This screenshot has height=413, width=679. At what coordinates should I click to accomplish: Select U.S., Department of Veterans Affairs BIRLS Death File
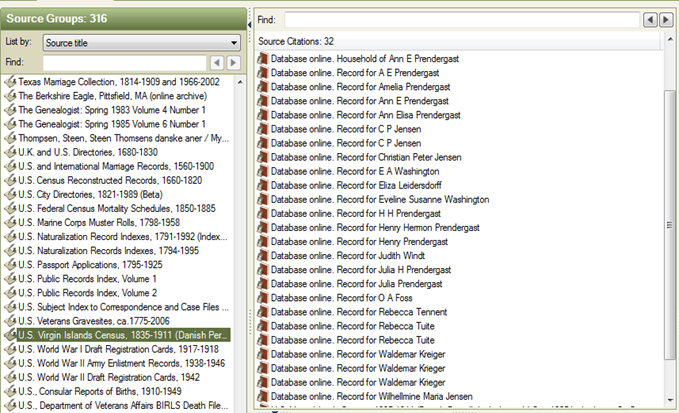click(123, 405)
